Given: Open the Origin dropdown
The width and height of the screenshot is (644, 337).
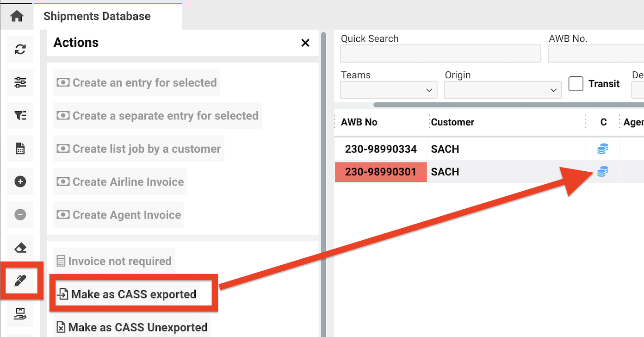Looking at the screenshot, I should coord(502,90).
